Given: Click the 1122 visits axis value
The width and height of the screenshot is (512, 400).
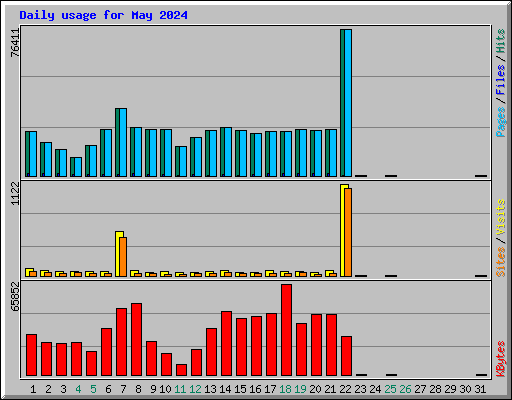Looking at the screenshot, I should 15,194.
